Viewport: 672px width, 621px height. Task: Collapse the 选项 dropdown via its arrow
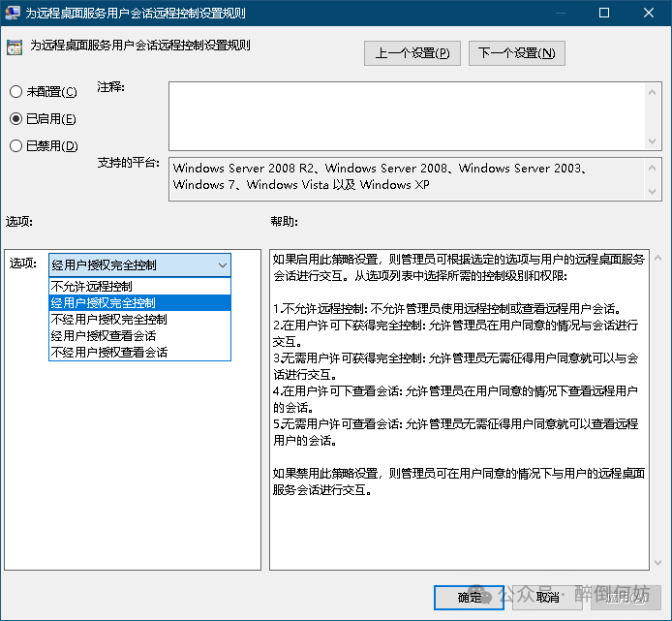(x=222, y=265)
